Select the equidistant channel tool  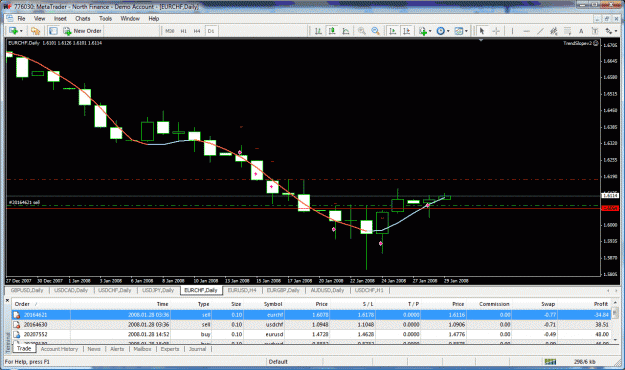[554, 31]
